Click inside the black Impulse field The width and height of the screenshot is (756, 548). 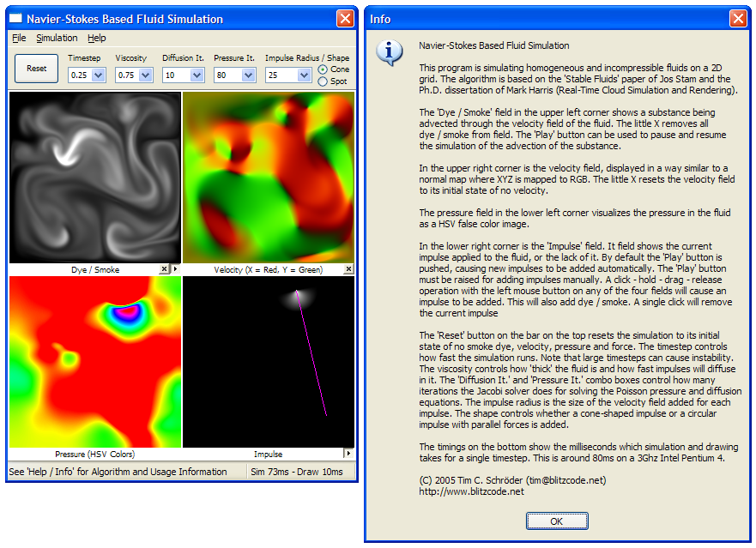point(269,362)
